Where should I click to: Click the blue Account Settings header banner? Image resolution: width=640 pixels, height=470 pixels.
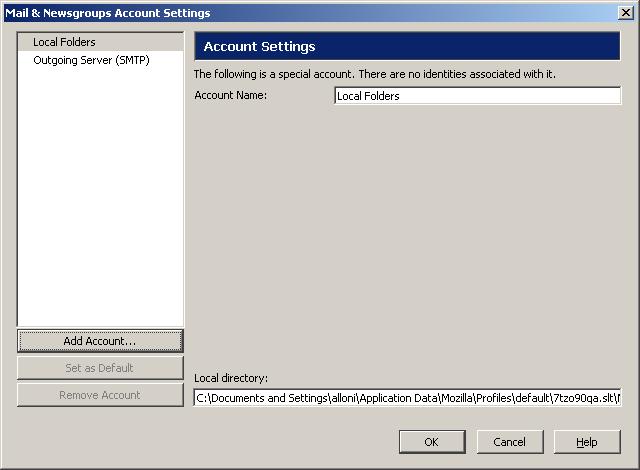(x=406, y=47)
